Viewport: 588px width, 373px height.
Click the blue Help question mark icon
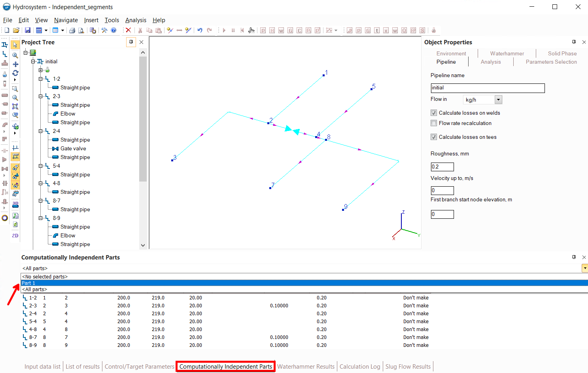[114, 30]
